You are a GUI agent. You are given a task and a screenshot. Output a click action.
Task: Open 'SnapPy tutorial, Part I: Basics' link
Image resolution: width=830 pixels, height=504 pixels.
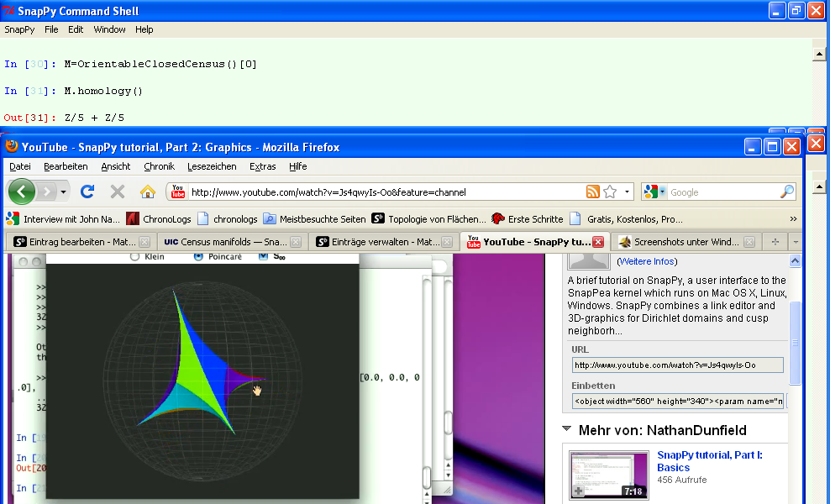pos(709,461)
